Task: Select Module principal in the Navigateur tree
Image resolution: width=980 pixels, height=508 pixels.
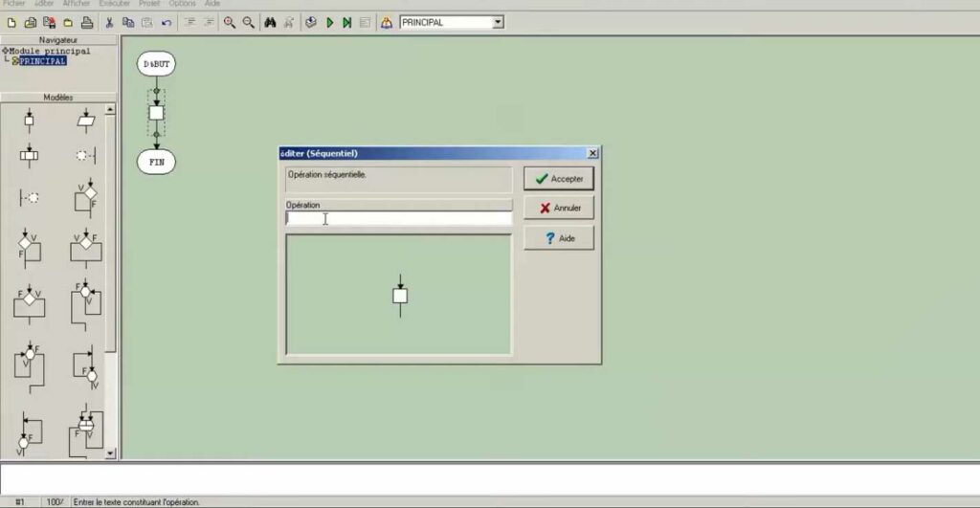Action: [x=50, y=52]
